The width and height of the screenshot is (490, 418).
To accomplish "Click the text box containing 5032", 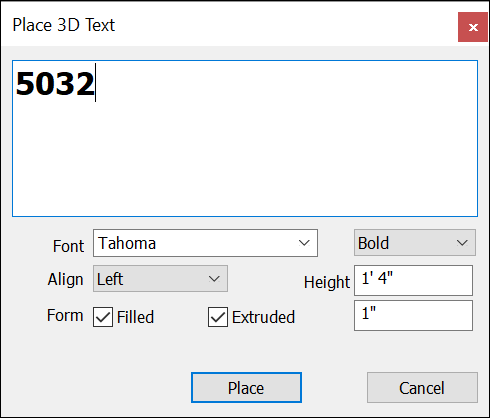I will coord(245,138).
